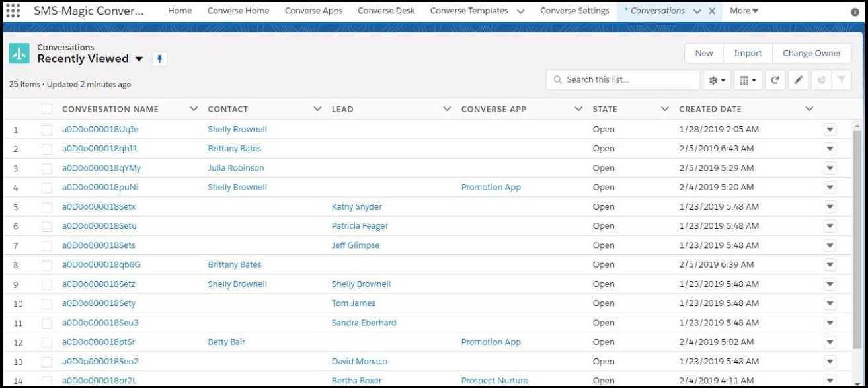Expand the Conversations tab chevron menu
Viewport: 868px width, 388px height.
tap(697, 11)
